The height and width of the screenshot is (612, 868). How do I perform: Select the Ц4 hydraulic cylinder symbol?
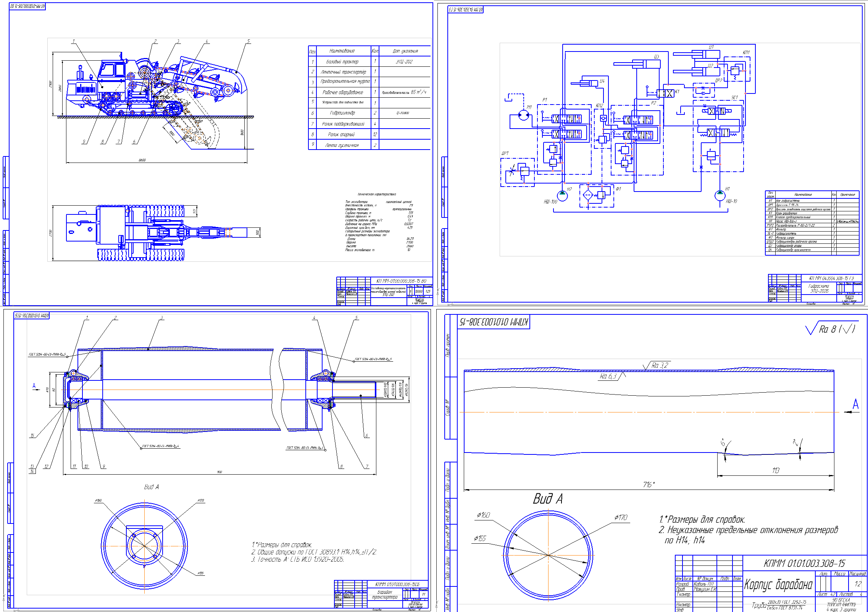click(x=584, y=83)
